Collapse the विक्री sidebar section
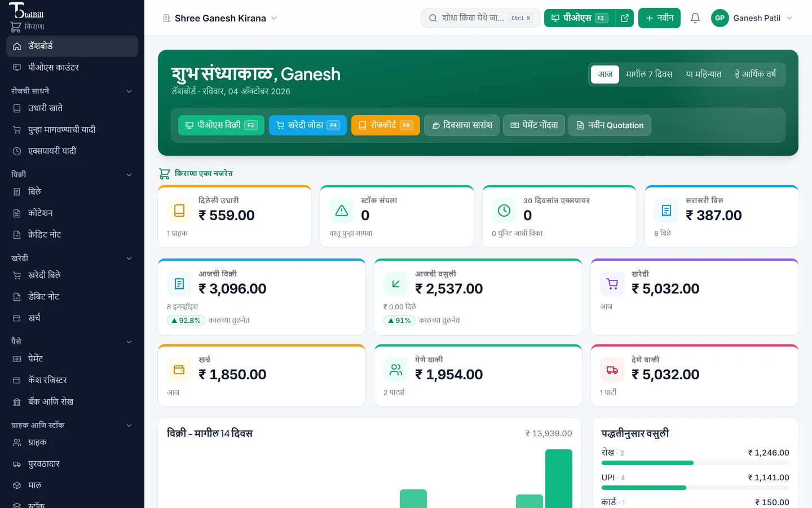The height and width of the screenshot is (508, 812). click(72, 174)
